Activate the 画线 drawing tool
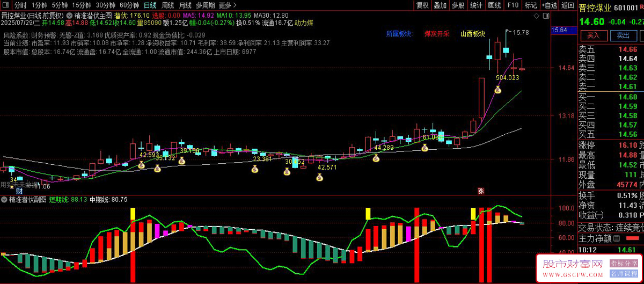Image resolution: width=644 pixels, height=284 pixels. point(494,5)
